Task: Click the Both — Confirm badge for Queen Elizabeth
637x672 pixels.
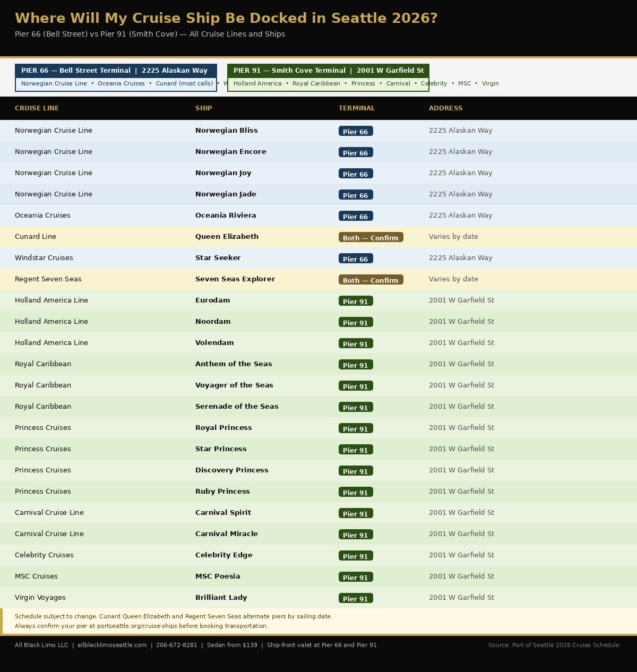Action: click(371, 237)
